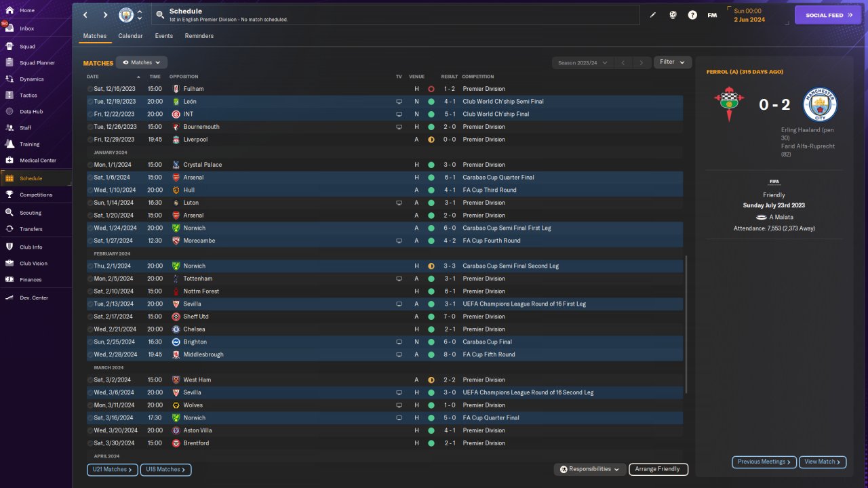This screenshot has height=488, width=868.
Task: Click the Ferrol club crest in match panel
Action: (729, 105)
